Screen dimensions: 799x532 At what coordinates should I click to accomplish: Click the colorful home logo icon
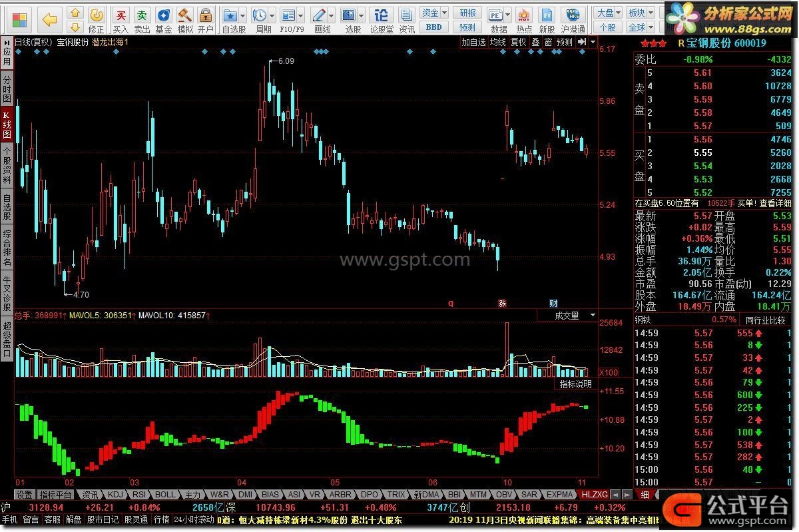tap(21, 19)
